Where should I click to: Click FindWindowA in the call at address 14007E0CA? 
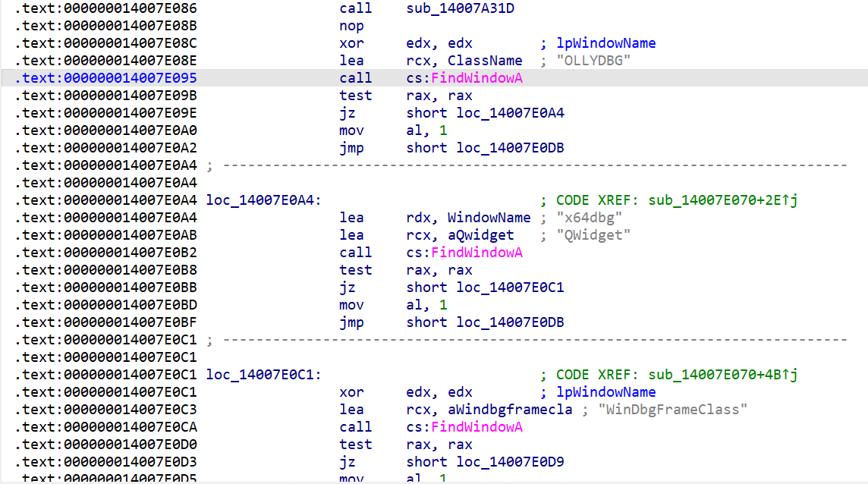pyautogui.click(x=477, y=427)
